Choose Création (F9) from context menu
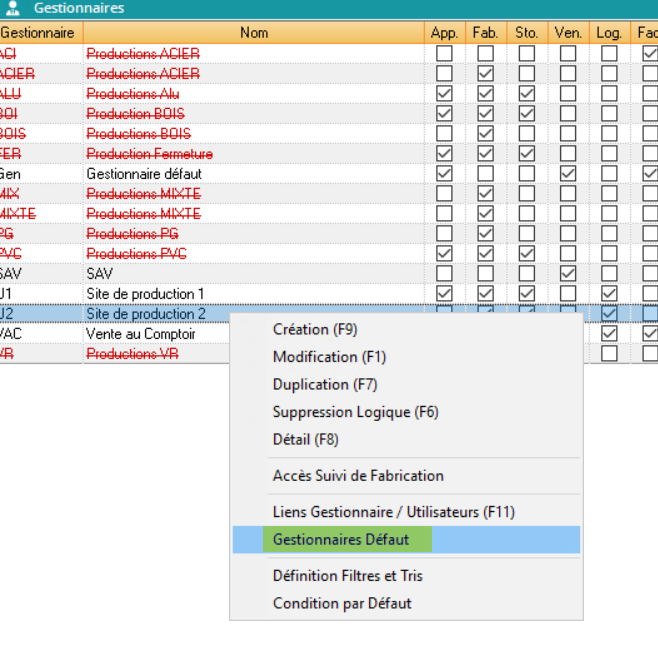 [315, 329]
